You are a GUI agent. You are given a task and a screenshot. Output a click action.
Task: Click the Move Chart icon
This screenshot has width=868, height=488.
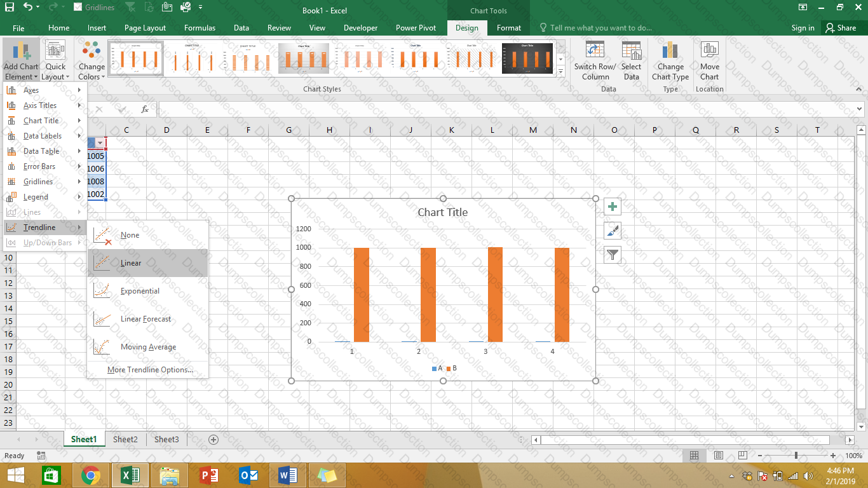click(709, 51)
